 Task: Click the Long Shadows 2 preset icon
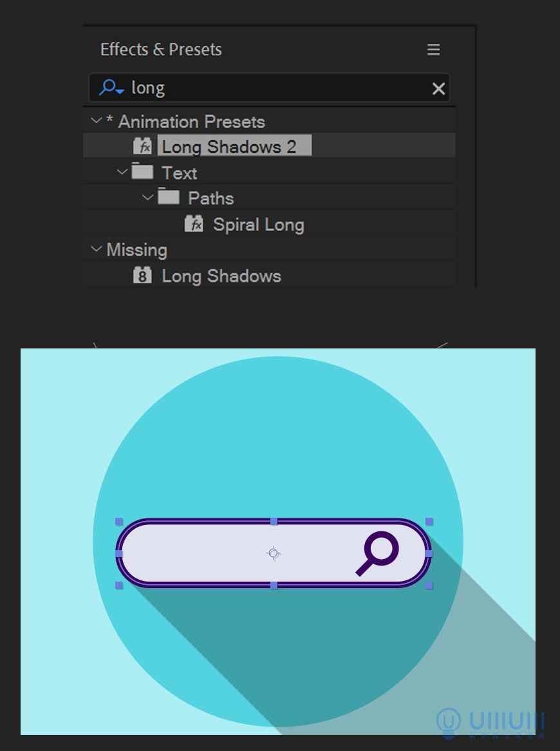point(143,146)
